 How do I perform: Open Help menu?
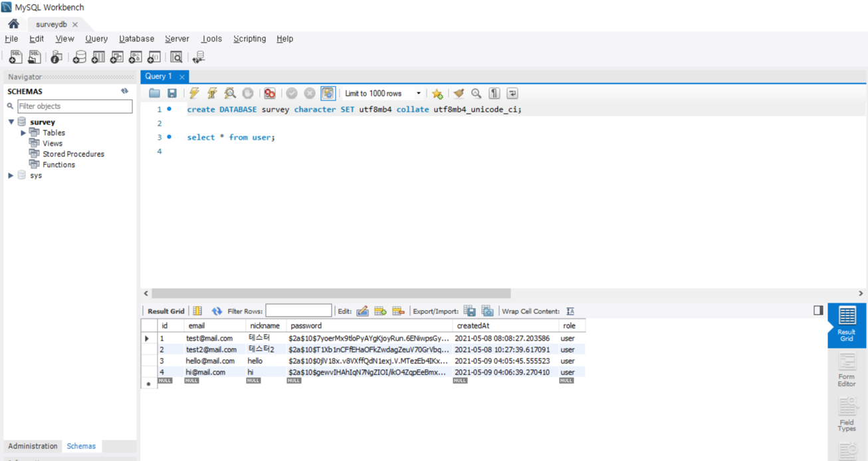coord(284,39)
